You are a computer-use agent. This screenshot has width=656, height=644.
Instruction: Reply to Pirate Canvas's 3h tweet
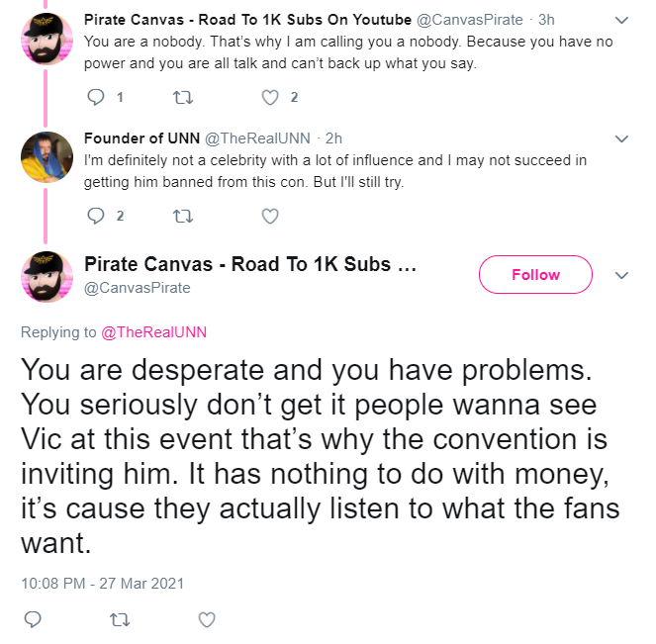click(95, 97)
